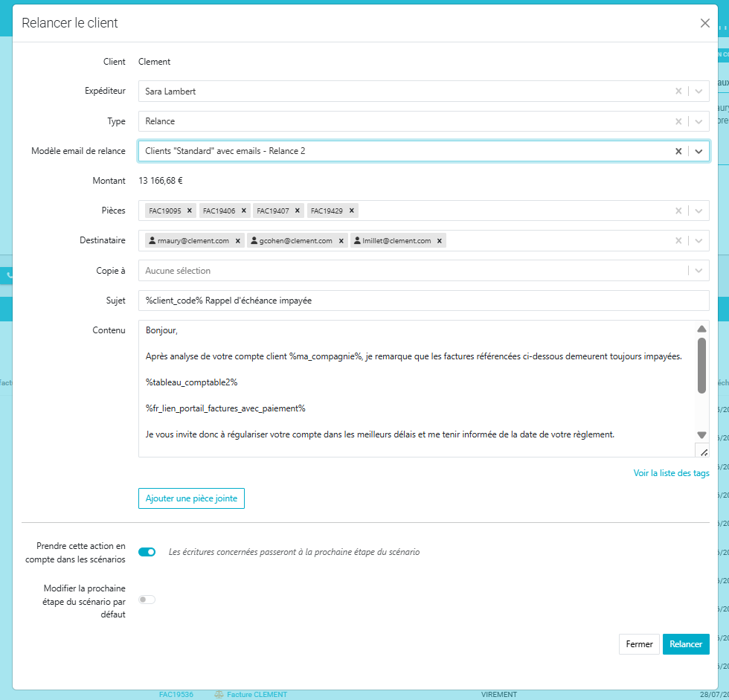
Task: Remove recipient gcohen@clement.com
Action: tap(341, 240)
